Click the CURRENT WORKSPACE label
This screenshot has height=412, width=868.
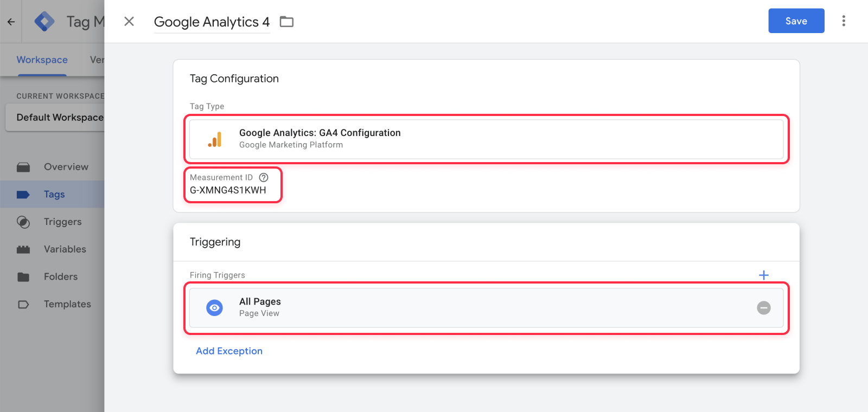pos(60,96)
